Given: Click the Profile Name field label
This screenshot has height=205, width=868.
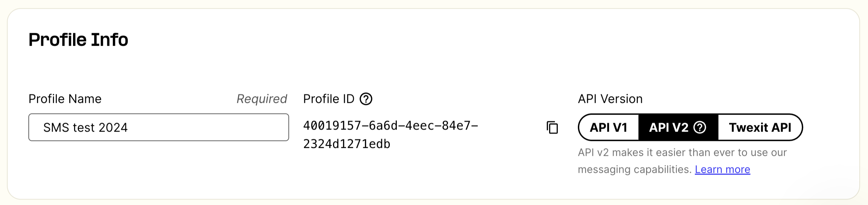Looking at the screenshot, I should (x=65, y=99).
